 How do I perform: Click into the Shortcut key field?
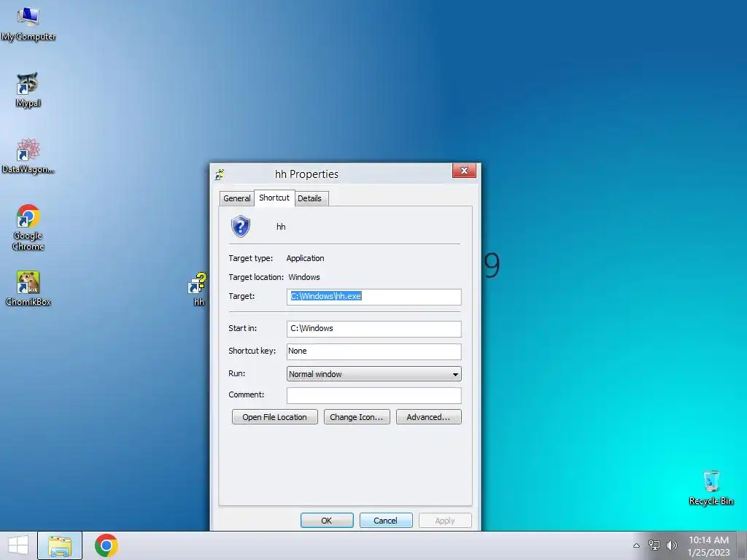tap(374, 351)
